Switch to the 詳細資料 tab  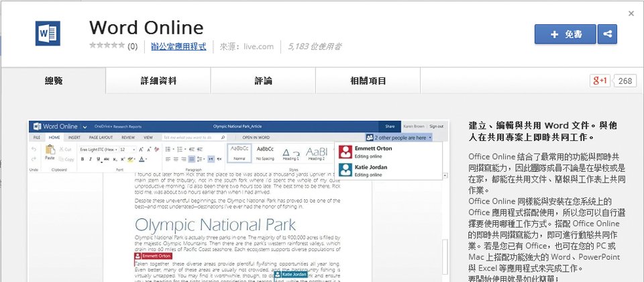(158, 81)
